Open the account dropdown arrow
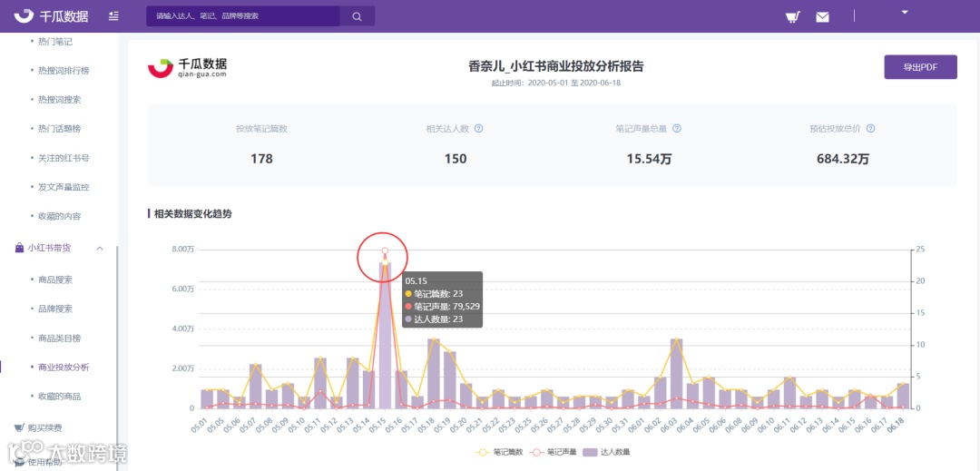The height and width of the screenshot is (471, 980). tap(905, 12)
